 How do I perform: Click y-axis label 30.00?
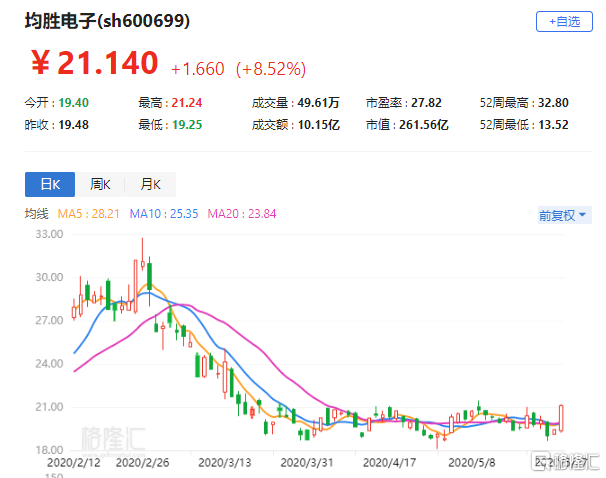49,277
